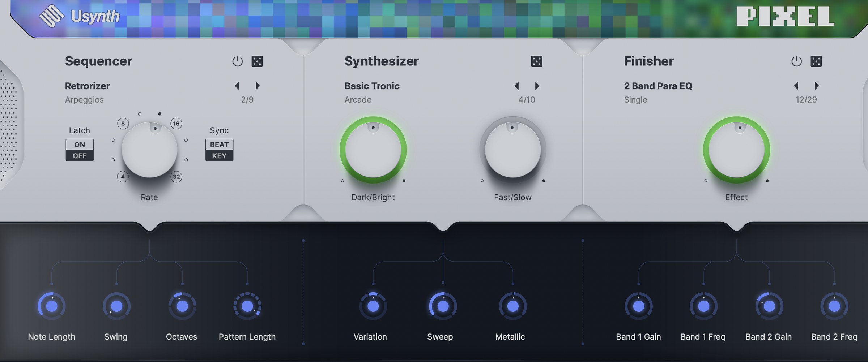
Task: Toggle the Sequencer power button
Action: pos(237,61)
